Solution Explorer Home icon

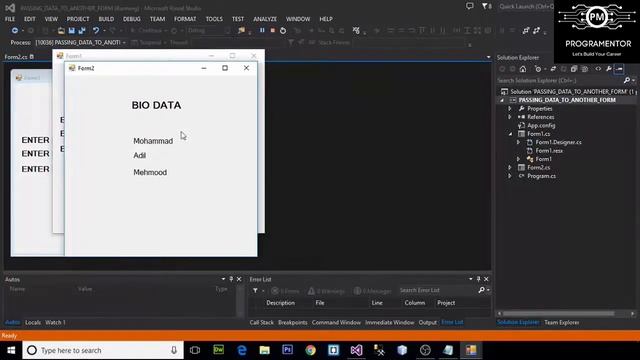tap(523, 69)
